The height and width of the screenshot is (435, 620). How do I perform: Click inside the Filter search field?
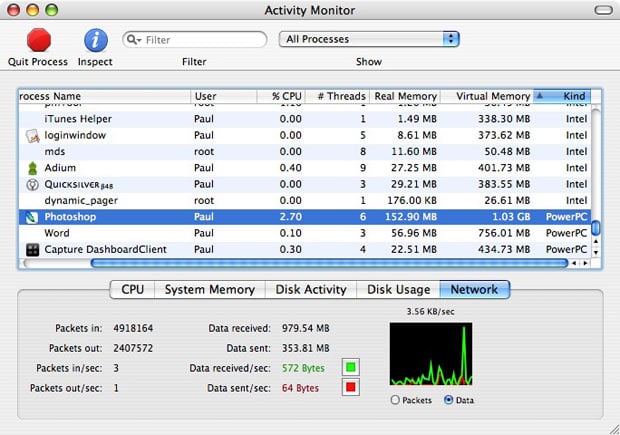pos(195,40)
